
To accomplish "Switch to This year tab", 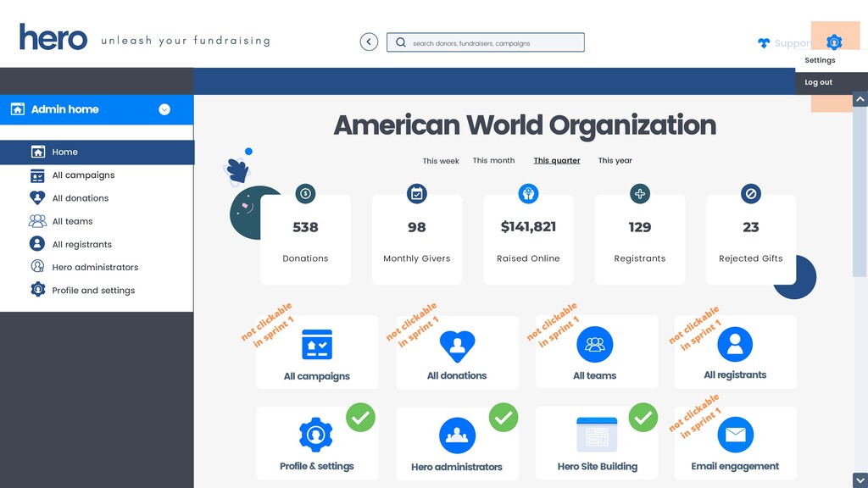I will pos(615,160).
